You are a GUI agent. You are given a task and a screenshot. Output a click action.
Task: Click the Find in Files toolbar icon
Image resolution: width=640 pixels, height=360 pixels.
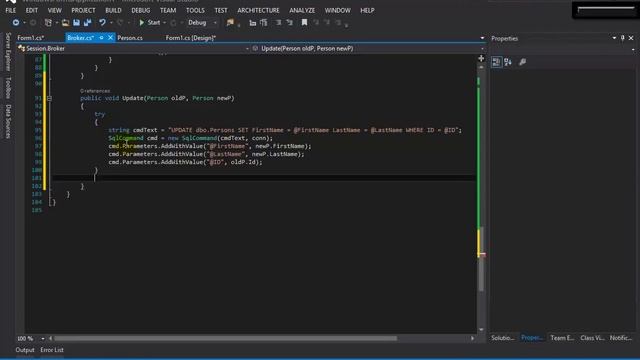(230, 23)
